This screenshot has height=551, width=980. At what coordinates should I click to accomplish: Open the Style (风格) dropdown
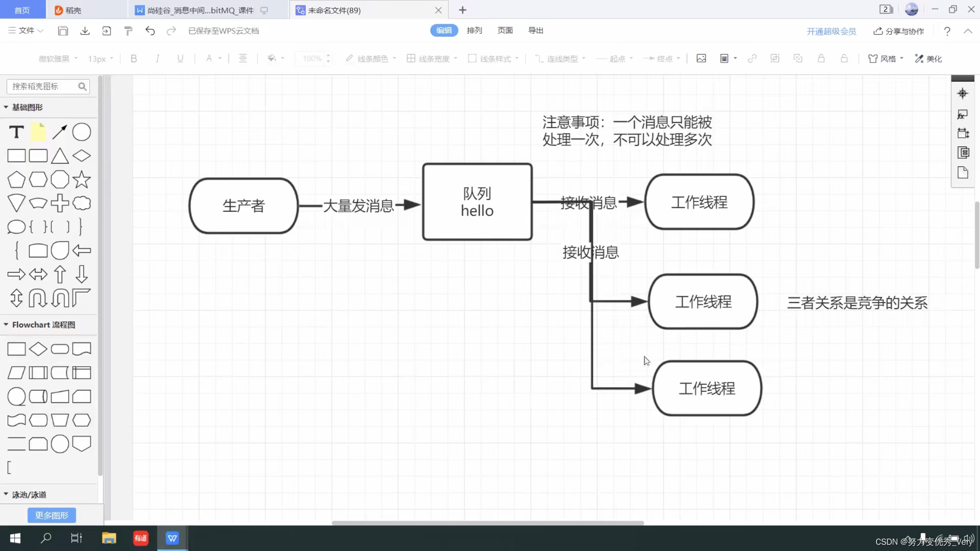click(x=886, y=59)
